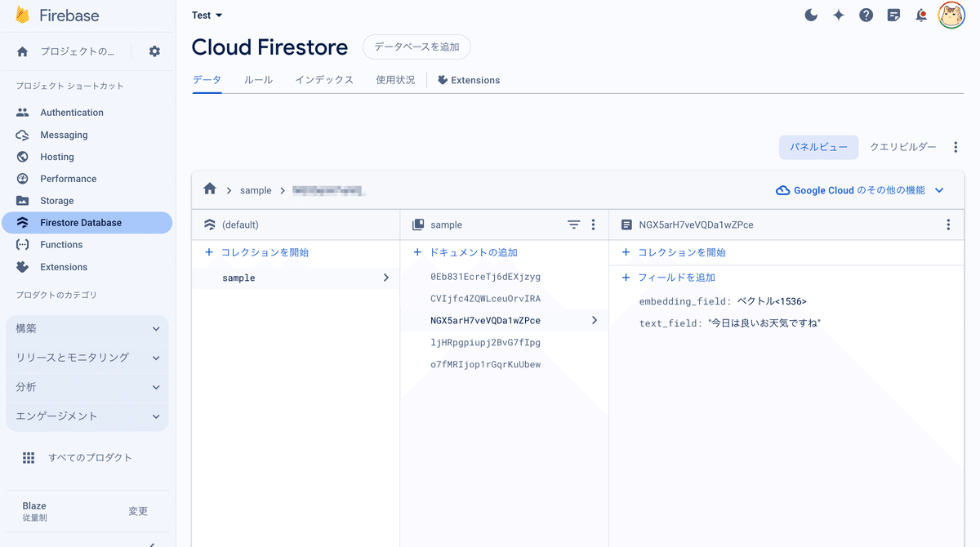
Task: Open user account avatar
Action: (951, 15)
